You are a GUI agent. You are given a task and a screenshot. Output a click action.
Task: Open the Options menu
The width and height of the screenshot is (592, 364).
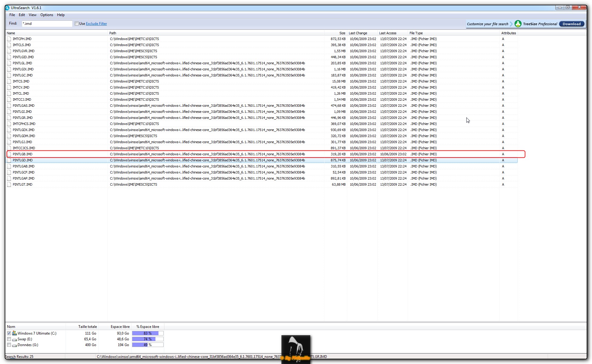(x=47, y=15)
